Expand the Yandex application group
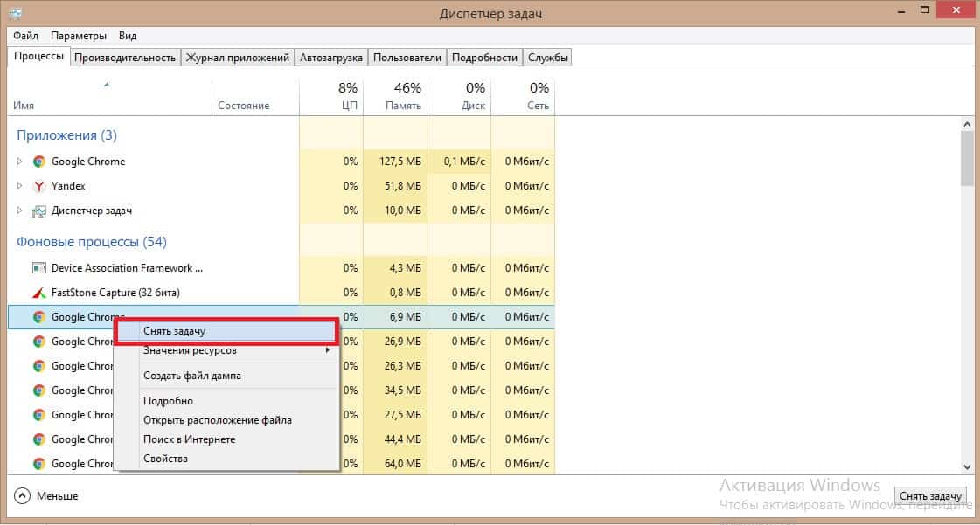The width and height of the screenshot is (980, 525). point(21,186)
